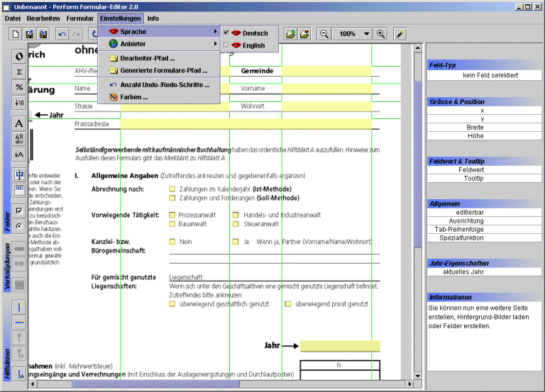The height and width of the screenshot is (392, 545).
Task: Click the chain link tool under Verknüpfungen
Action: (x=19, y=249)
